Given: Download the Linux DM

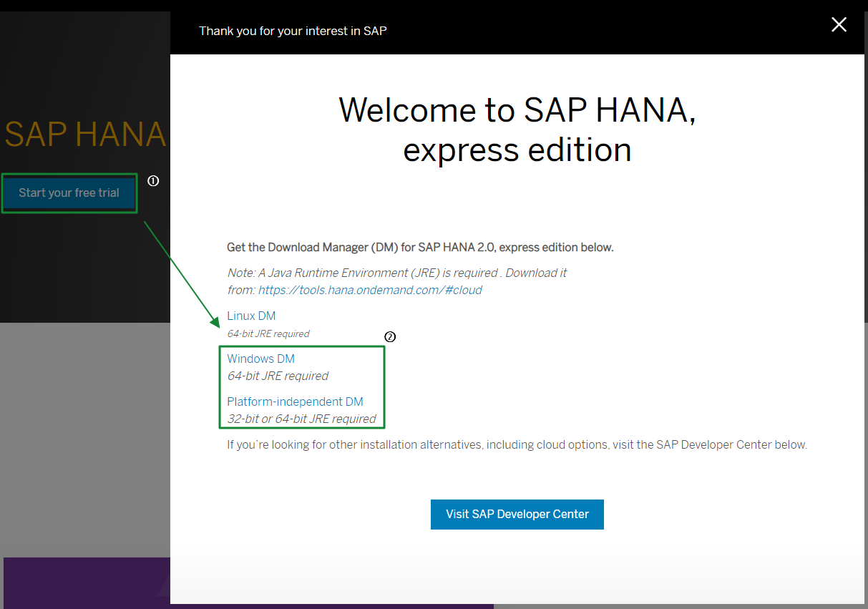Looking at the screenshot, I should coord(251,316).
